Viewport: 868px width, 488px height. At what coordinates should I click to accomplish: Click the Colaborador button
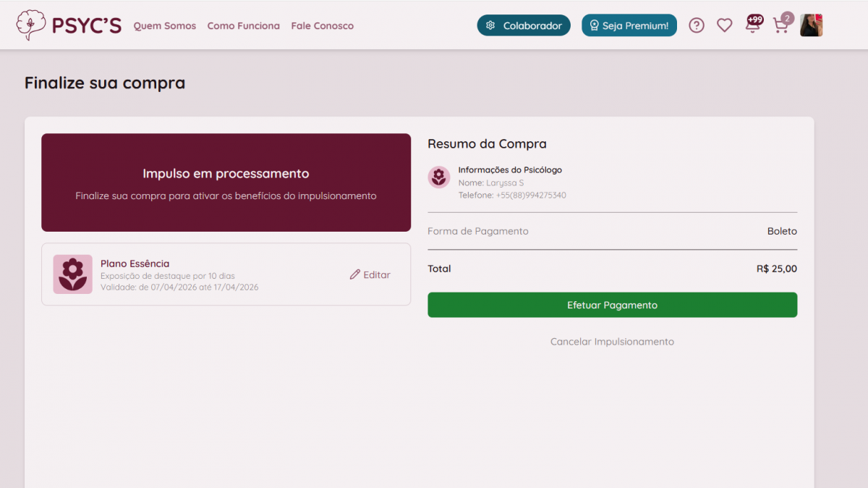click(524, 25)
